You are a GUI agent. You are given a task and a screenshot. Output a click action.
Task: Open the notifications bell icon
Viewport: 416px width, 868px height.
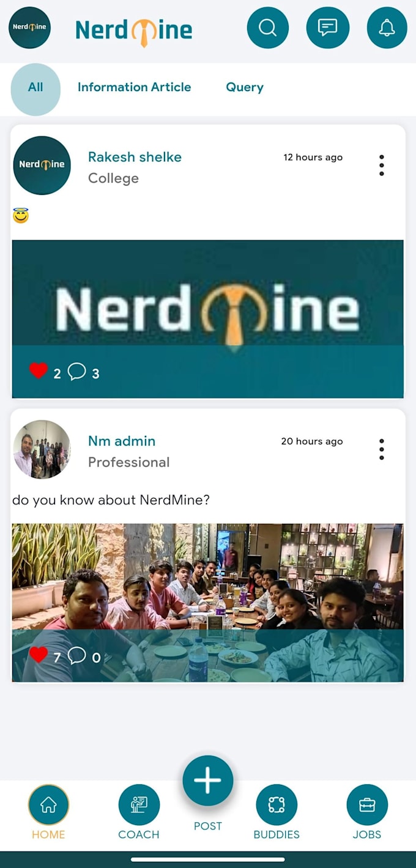pyautogui.click(x=387, y=28)
